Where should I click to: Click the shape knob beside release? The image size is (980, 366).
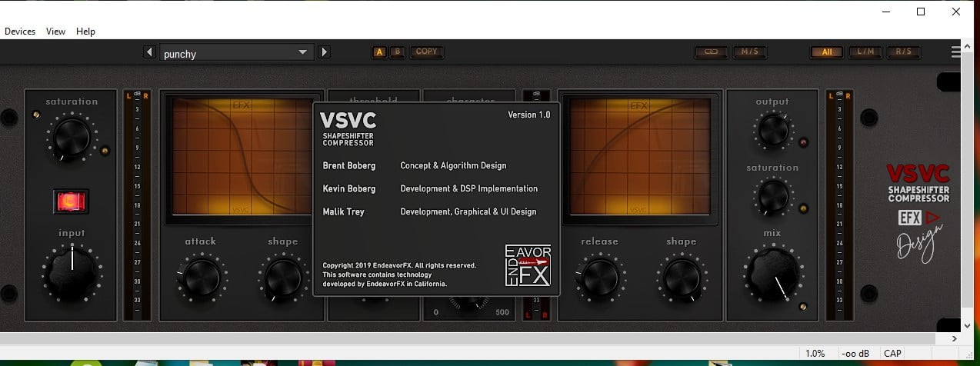[x=682, y=278]
